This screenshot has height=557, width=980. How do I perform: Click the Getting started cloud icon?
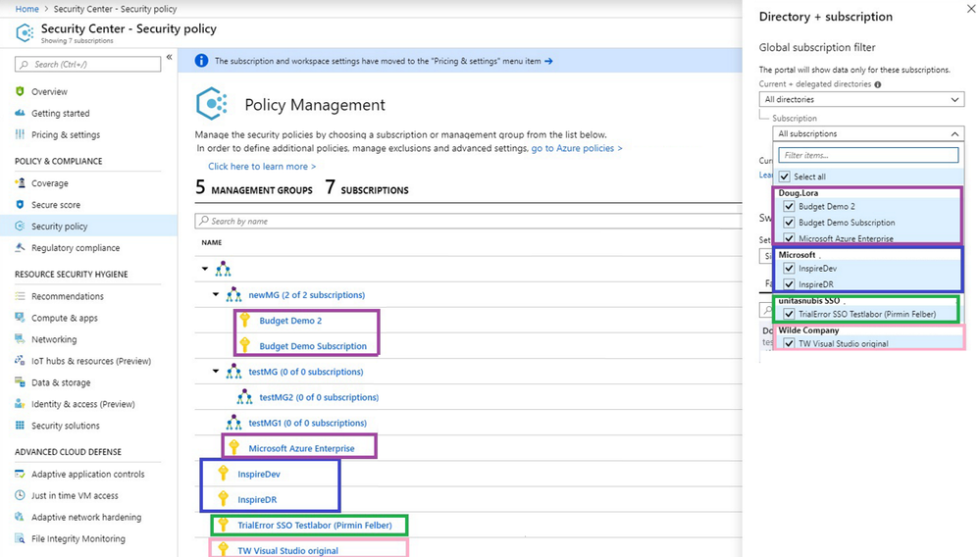[x=20, y=113]
